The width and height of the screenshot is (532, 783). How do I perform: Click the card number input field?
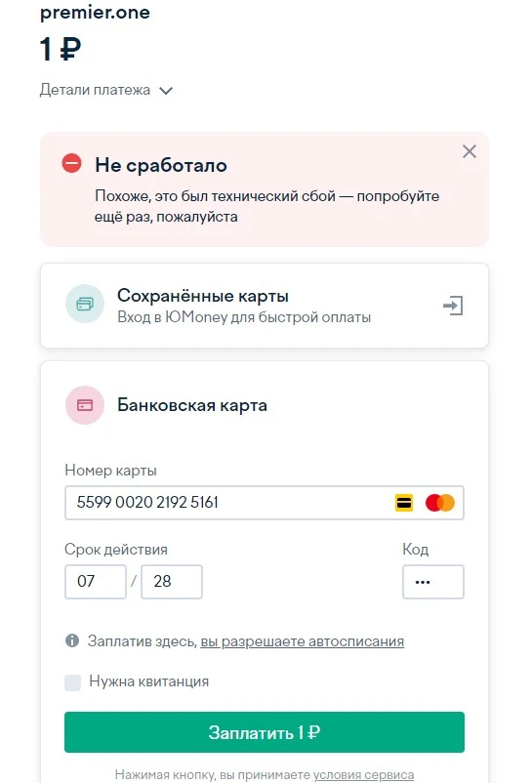pos(264,503)
